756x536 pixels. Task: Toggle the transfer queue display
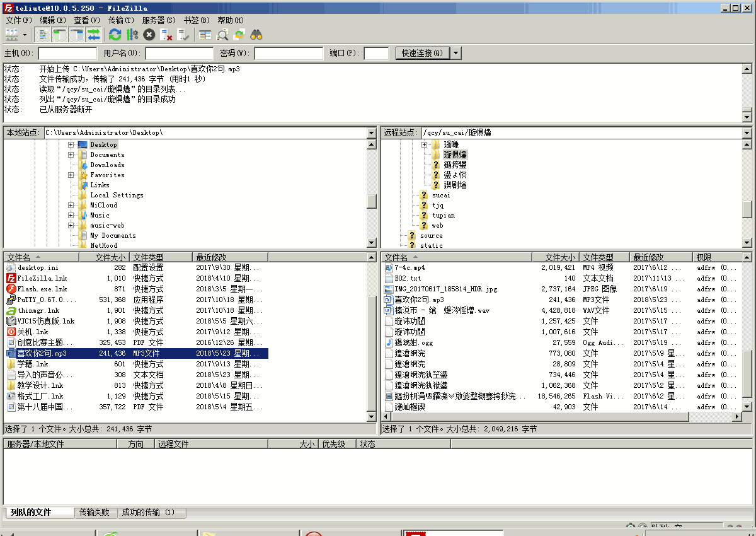[93, 35]
